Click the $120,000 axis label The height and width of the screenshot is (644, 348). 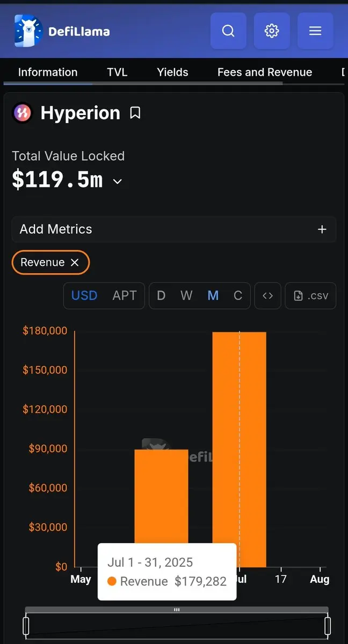[45, 409]
